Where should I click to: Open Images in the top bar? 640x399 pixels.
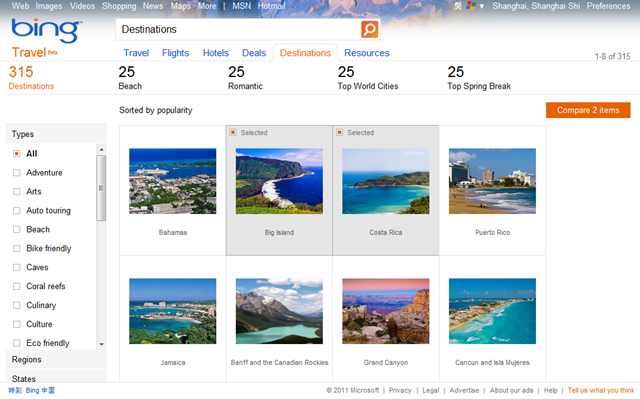pos(49,6)
